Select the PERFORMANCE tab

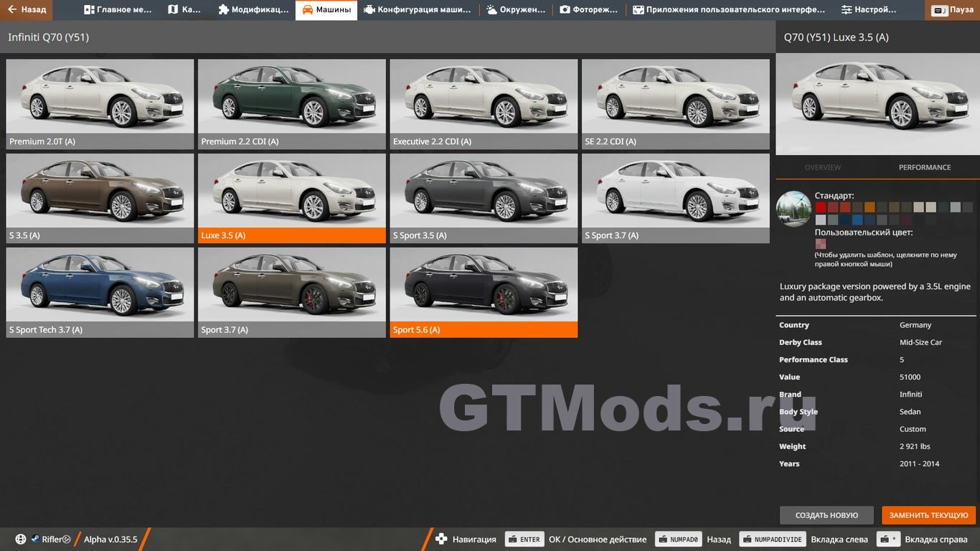(925, 167)
